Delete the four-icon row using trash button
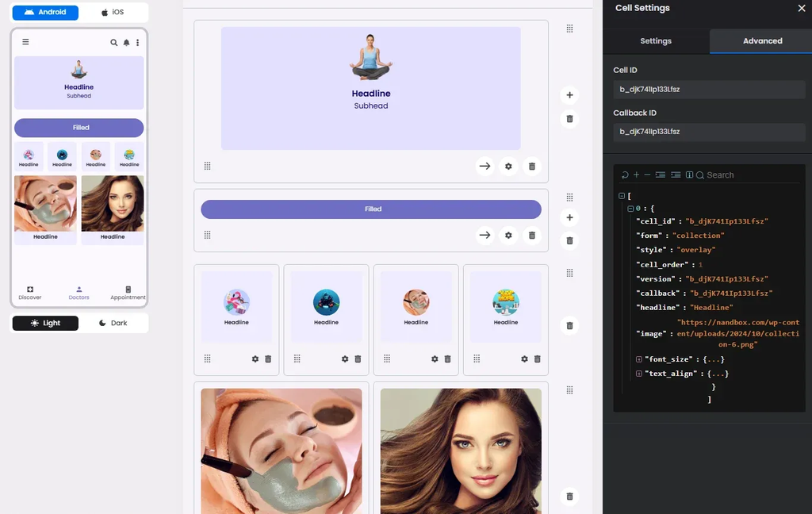 (x=569, y=325)
